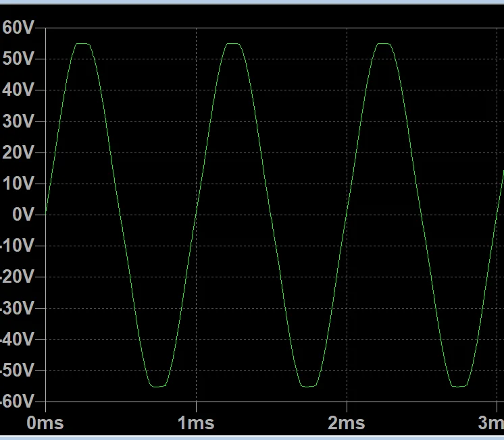504x440 pixels.
Task: Click the -60V label at axis bottom
Action: (16, 402)
